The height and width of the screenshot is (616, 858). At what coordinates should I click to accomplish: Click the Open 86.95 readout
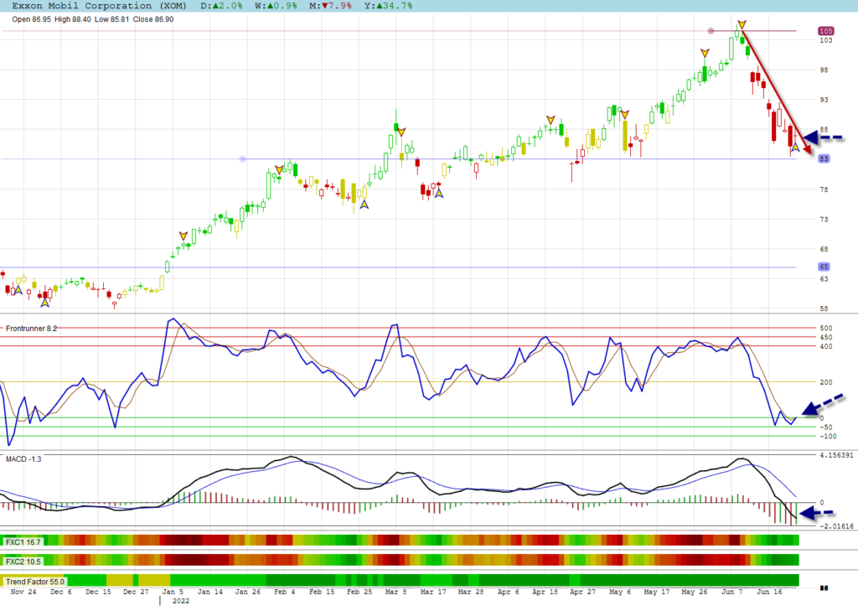point(31,19)
